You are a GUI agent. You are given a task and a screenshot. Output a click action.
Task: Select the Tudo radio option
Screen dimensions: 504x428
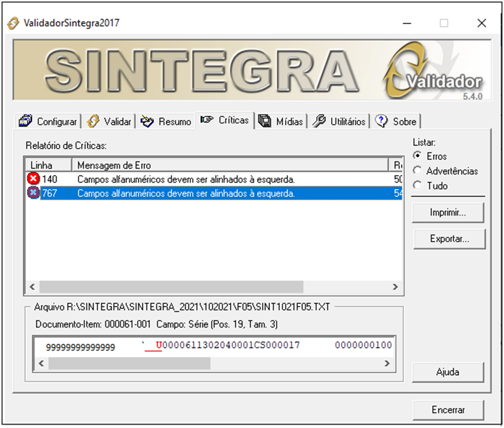click(x=417, y=185)
